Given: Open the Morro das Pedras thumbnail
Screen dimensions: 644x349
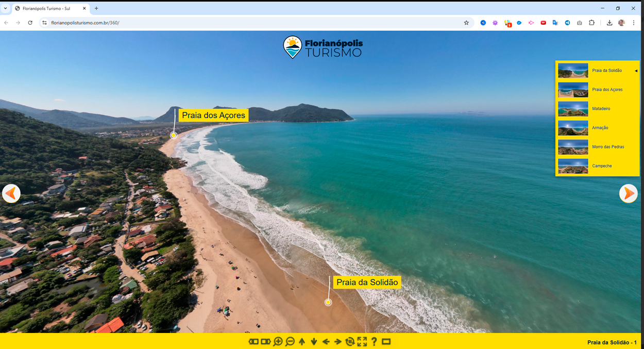Looking at the screenshot, I should tap(573, 147).
